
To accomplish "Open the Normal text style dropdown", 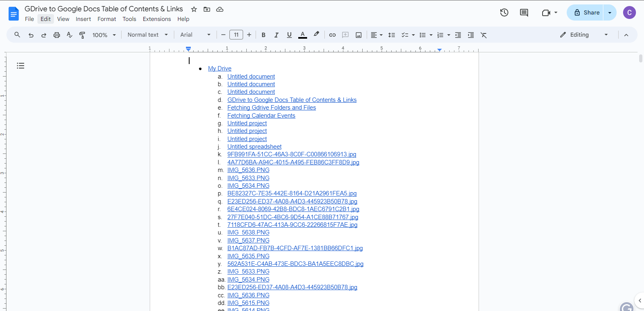I will pos(148,35).
